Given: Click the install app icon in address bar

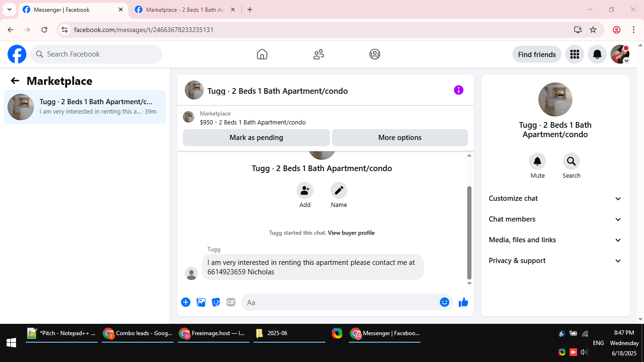Looking at the screenshot, I should click(578, 30).
